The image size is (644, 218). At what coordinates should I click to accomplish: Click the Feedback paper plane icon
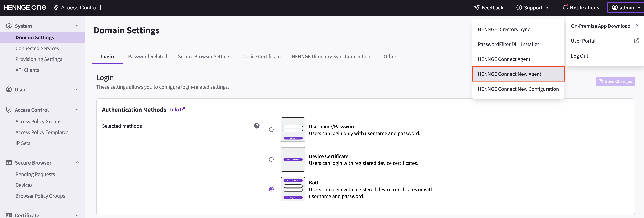coord(477,7)
